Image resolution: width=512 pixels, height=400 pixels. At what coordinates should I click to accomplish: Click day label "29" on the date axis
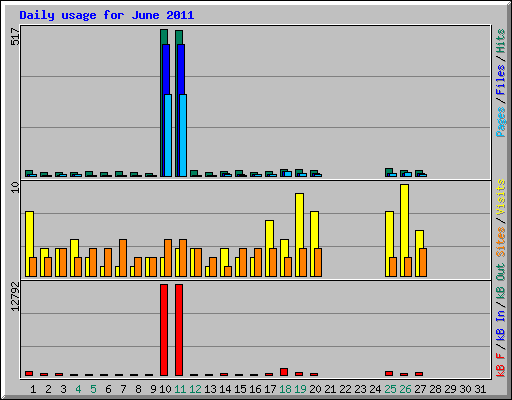[450, 389]
